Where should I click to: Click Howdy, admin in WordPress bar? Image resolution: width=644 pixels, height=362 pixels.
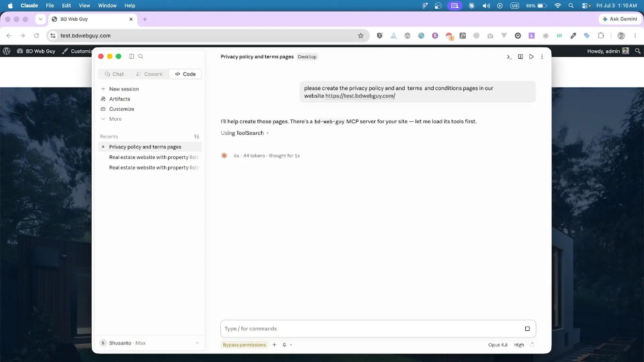pos(608,51)
